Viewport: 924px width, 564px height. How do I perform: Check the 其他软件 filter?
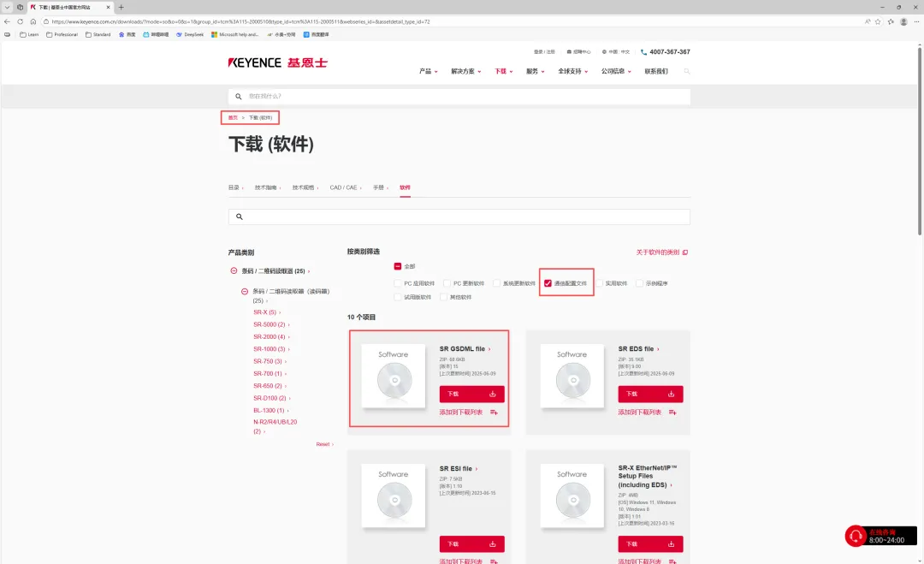point(443,297)
